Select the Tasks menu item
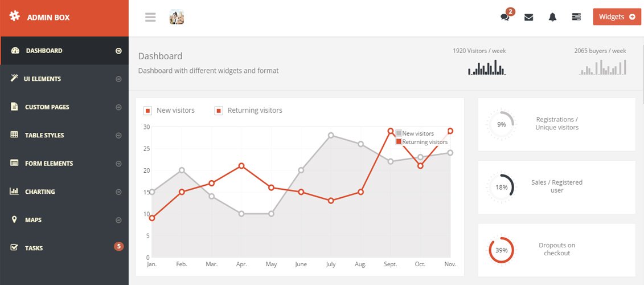644x285 pixels. [x=34, y=248]
